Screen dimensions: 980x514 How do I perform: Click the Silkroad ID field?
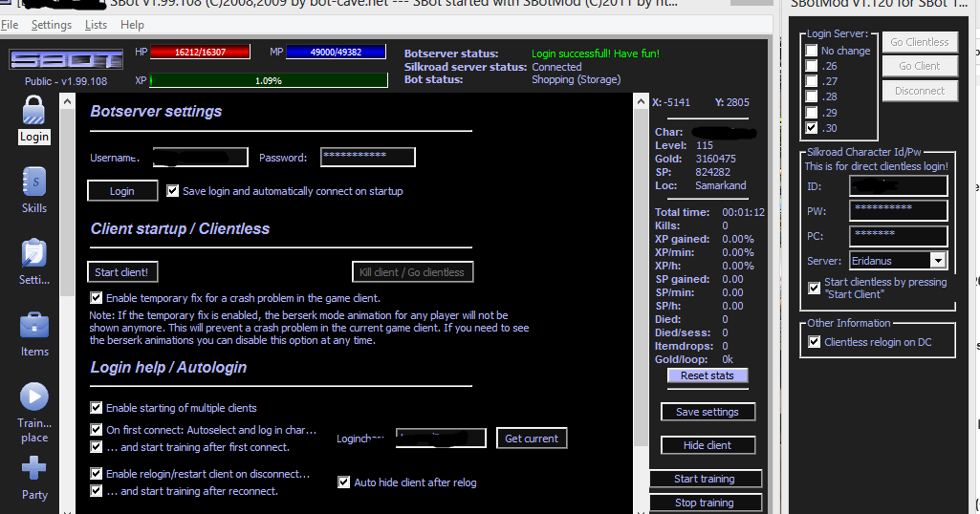coord(898,186)
